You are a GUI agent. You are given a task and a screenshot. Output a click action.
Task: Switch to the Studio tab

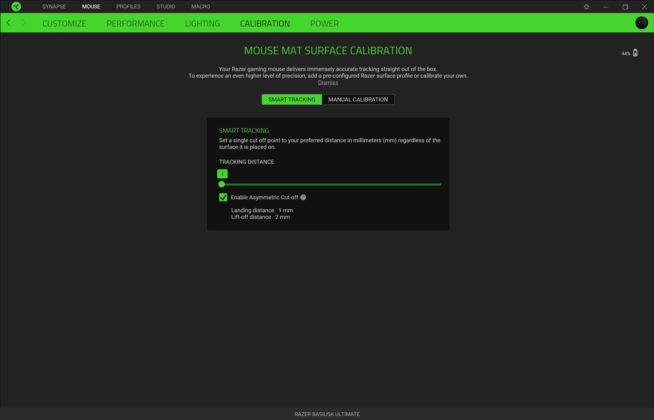click(x=166, y=7)
